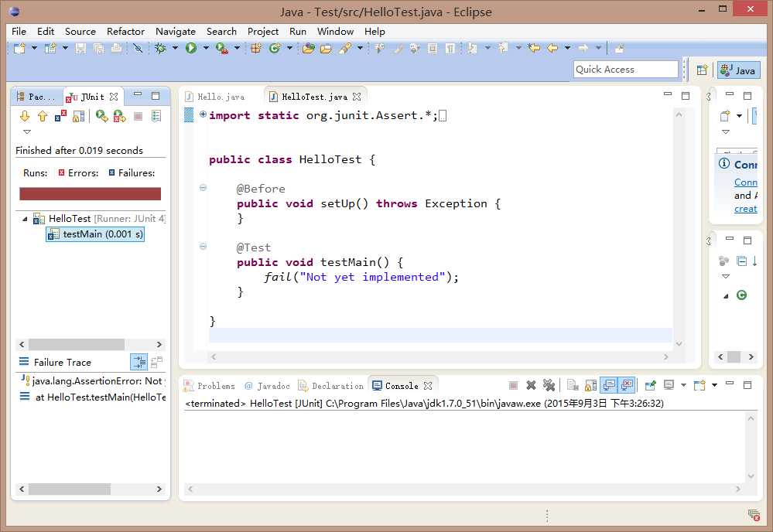The width and height of the screenshot is (773, 532).
Task: Toggle Scroll Lock in Console toolbar
Action: 590,385
